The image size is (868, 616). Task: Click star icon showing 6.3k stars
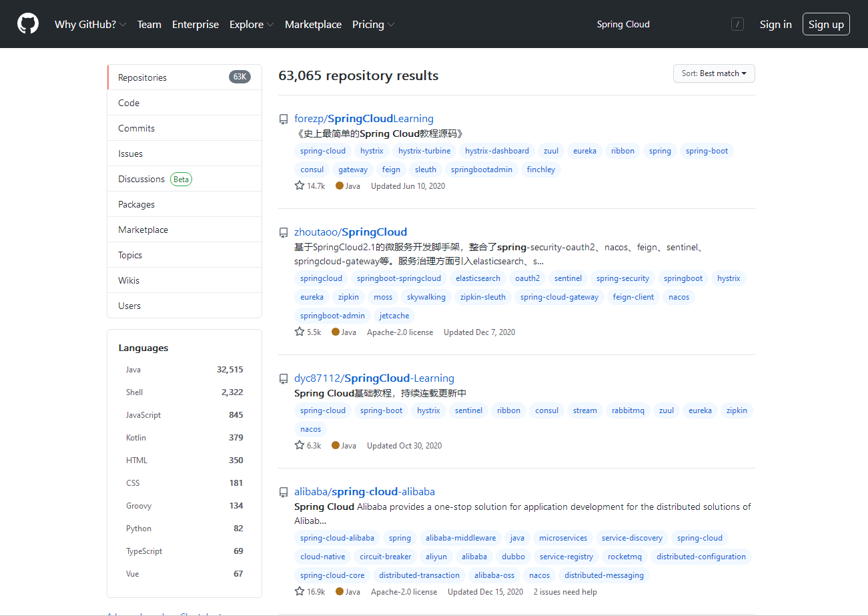(300, 445)
